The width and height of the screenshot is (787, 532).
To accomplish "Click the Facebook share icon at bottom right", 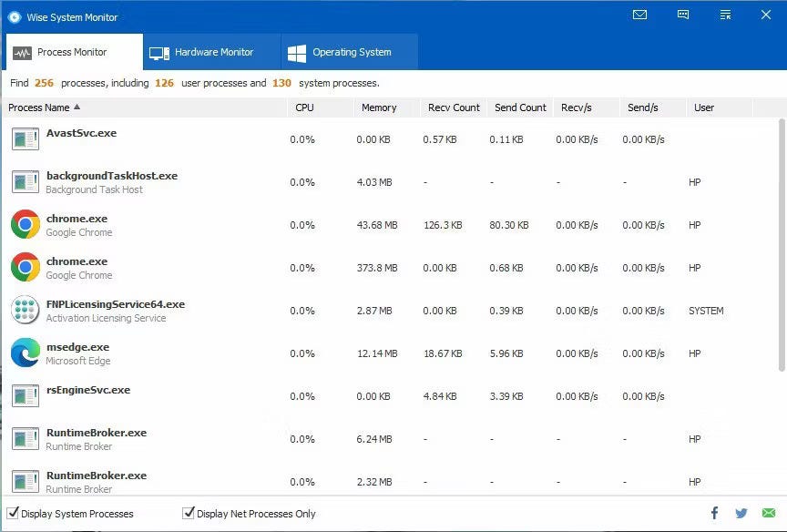I will tap(713, 513).
